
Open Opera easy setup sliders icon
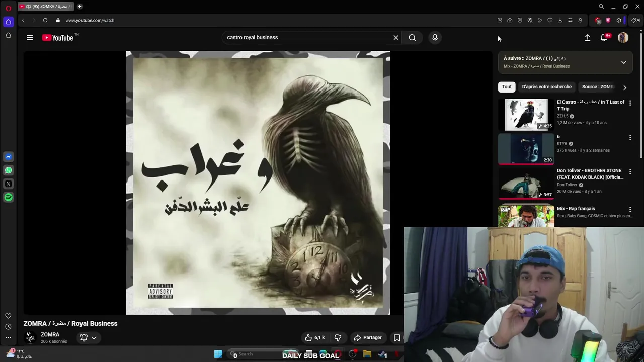tap(570, 20)
